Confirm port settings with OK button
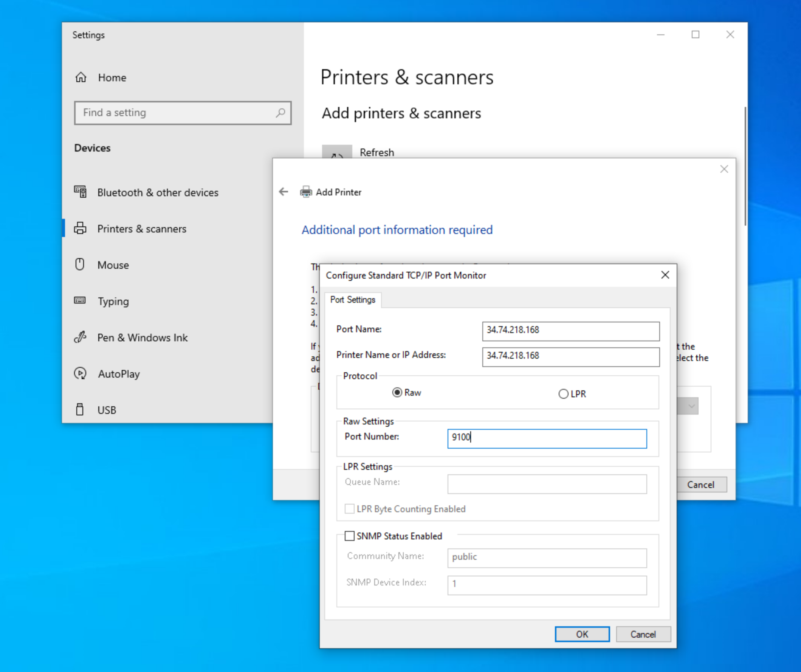 point(582,634)
